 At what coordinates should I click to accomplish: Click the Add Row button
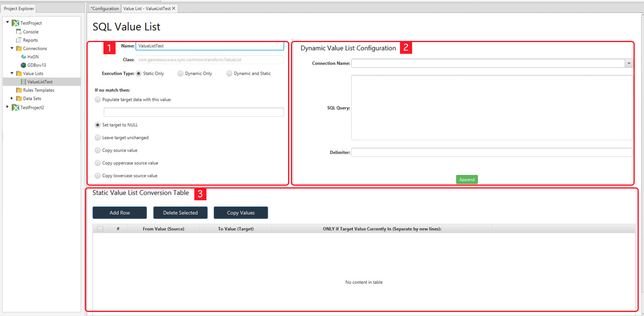(x=120, y=213)
